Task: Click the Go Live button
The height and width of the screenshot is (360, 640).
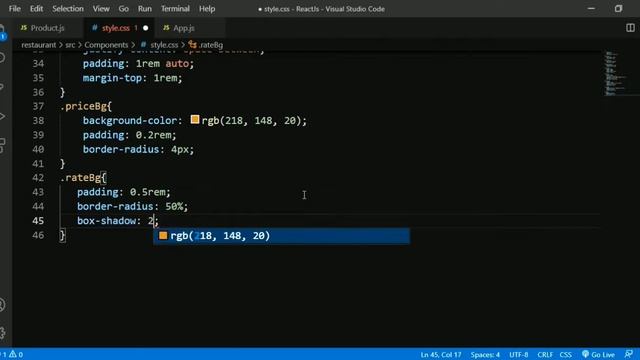Action: pos(598,355)
